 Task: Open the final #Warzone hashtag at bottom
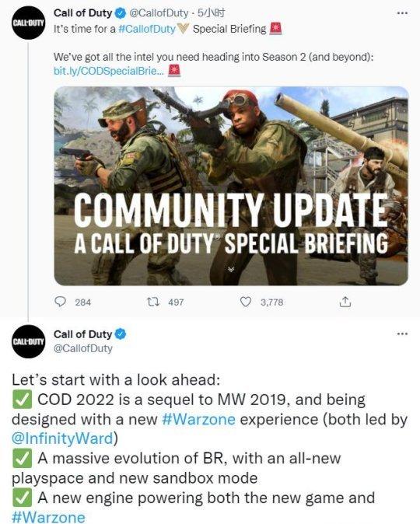[x=48, y=517]
